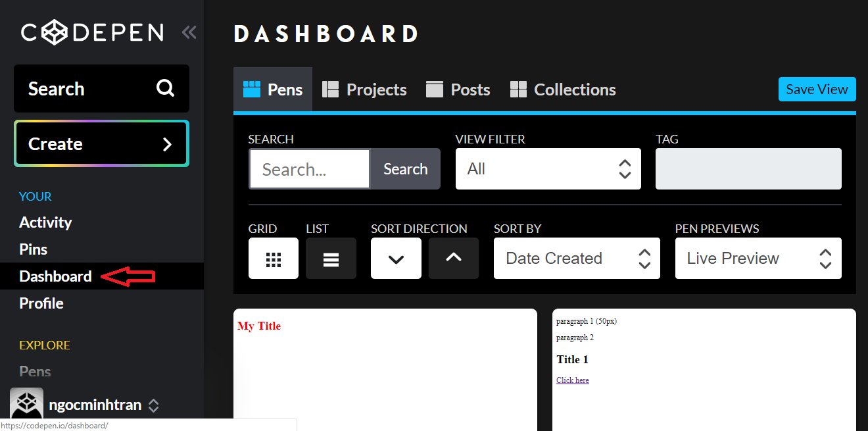Click the Save View button
The width and height of the screenshot is (868, 431).
(817, 89)
